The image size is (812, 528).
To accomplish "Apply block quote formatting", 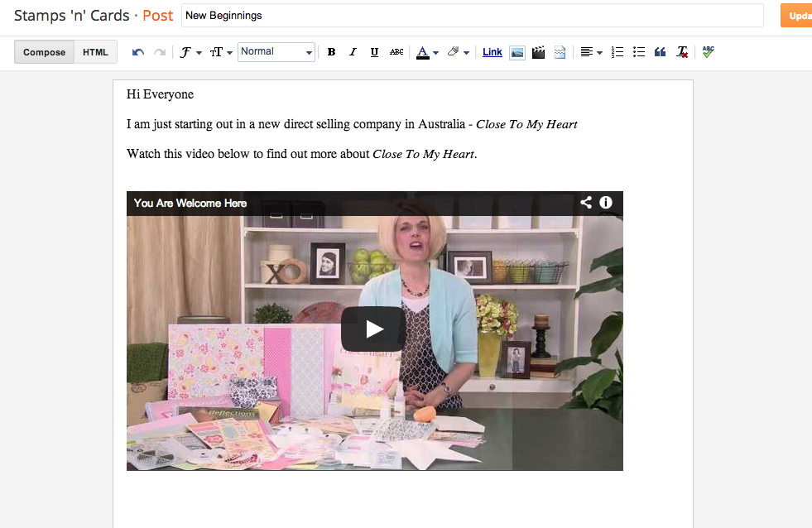I will [660, 52].
